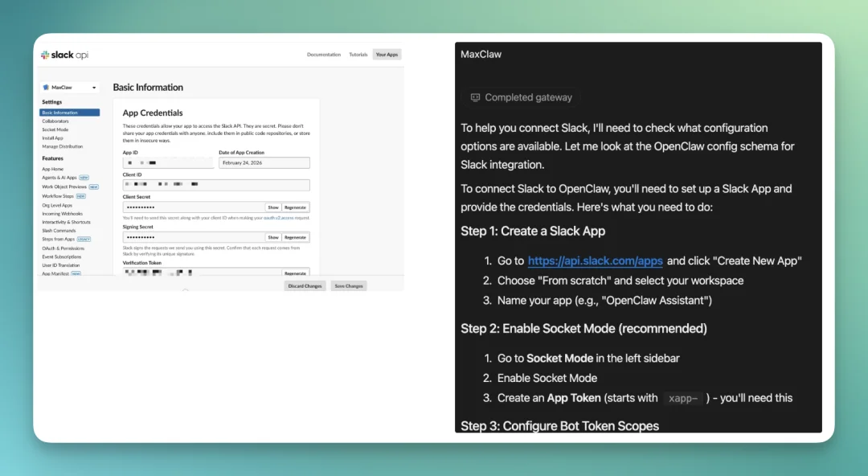The height and width of the screenshot is (476, 868).
Task: Show the Client Secret value
Action: click(x=273, y=207)
